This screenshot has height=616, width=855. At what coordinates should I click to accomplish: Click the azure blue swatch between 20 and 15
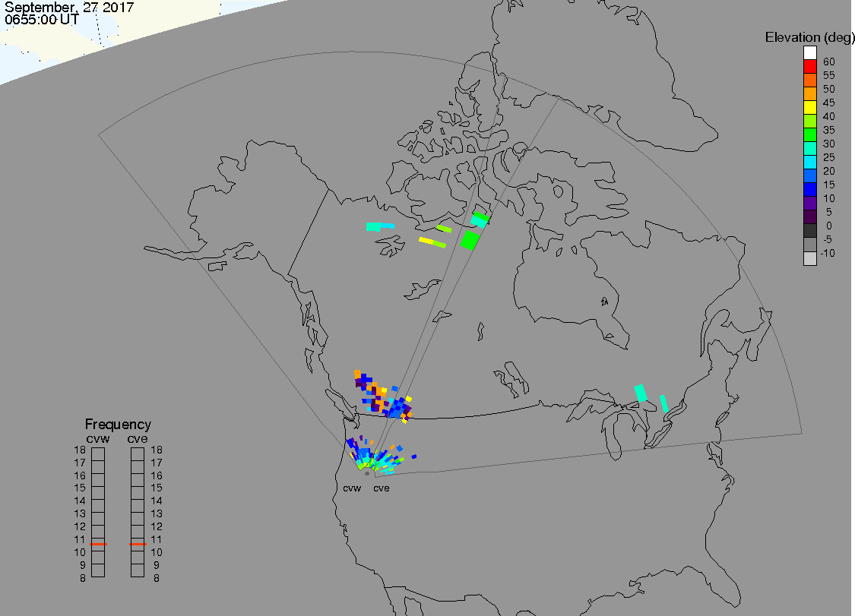point(809,175)
